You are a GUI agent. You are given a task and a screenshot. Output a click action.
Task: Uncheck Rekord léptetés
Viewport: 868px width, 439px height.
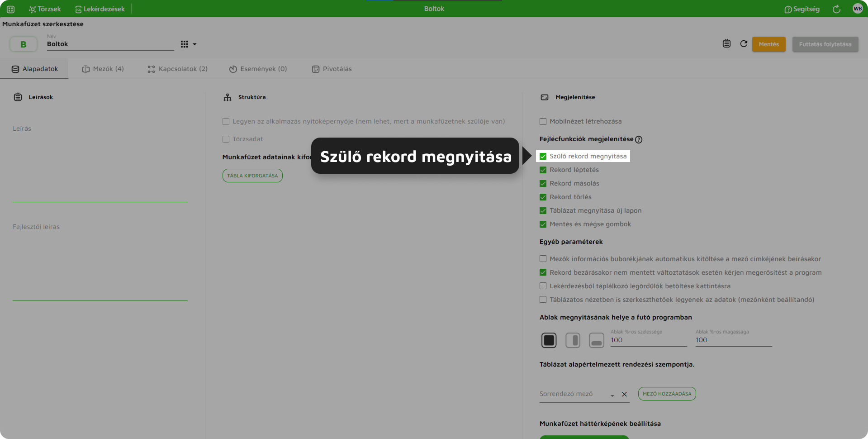[x=543, y=170]
